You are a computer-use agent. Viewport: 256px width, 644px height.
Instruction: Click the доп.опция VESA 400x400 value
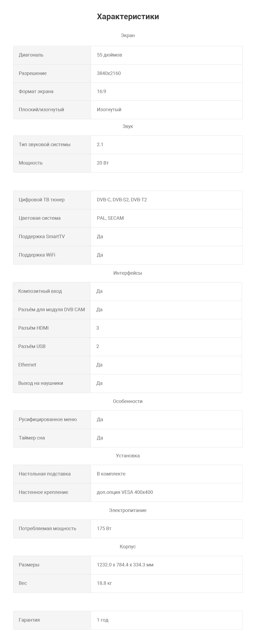(x=125, y=492)
